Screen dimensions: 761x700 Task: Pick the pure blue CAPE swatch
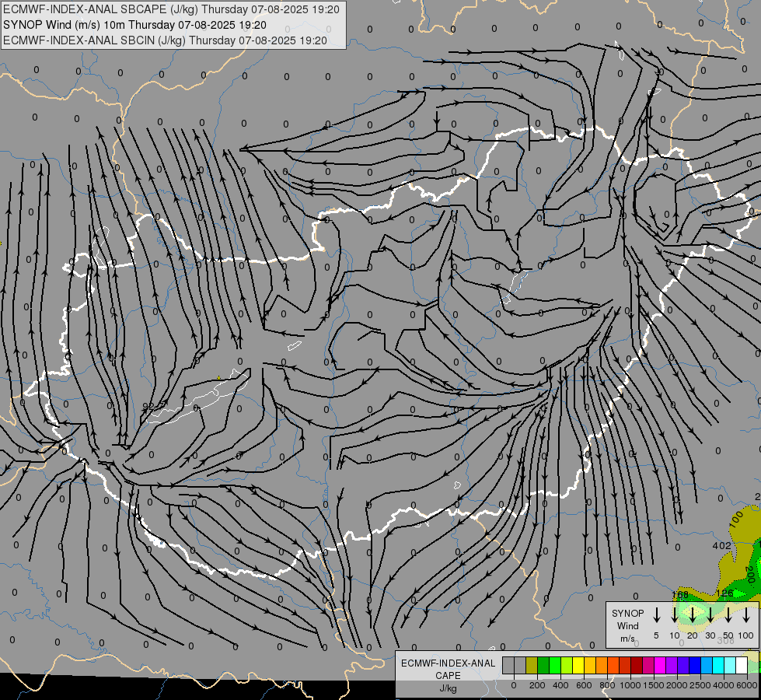pos(694,666)
